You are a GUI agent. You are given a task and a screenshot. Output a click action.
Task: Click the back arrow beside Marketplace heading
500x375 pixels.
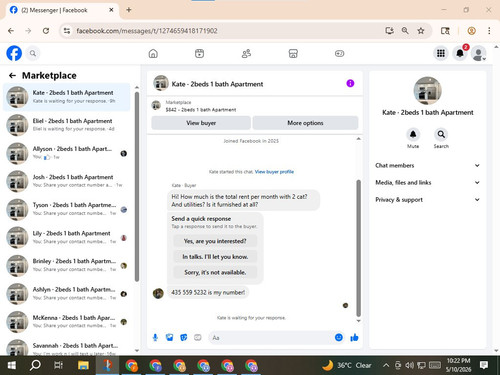[12, 76]
